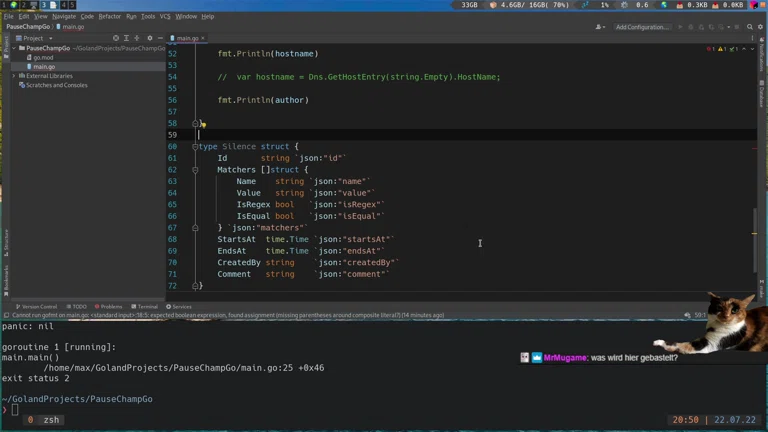Close the main.go editor tab
Image resolution: width=768 pixels, height=432 pixels.
pyautogui.click(x=203, y=38)
